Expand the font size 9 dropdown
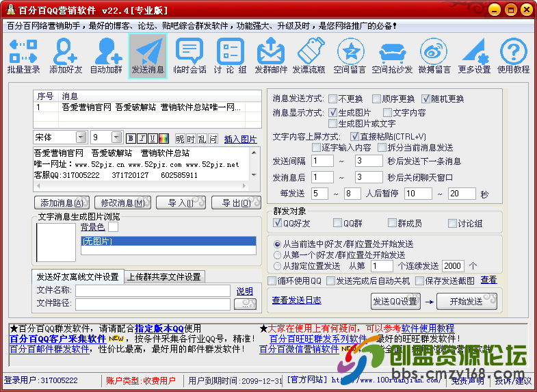 [x=117, y=138]
